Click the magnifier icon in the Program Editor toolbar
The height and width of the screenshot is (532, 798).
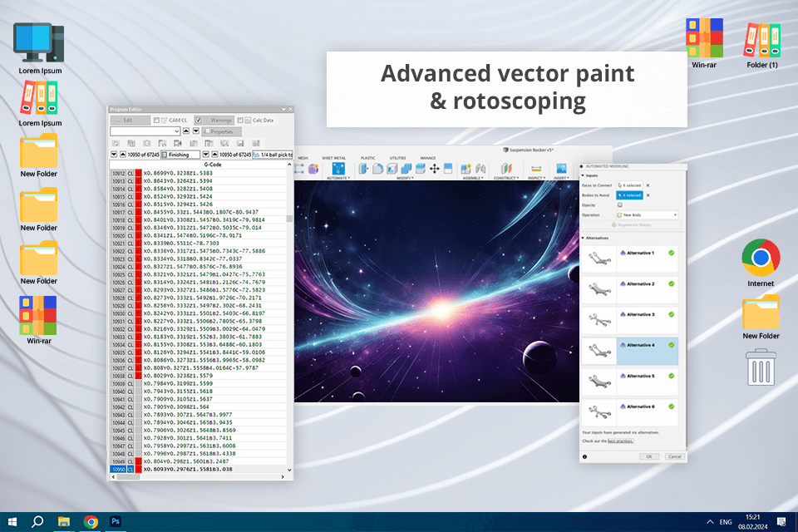tap(224, 144)
